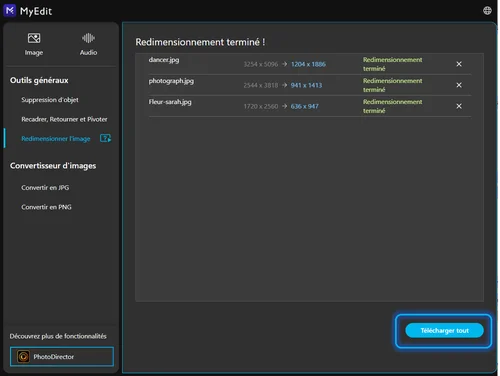Open Convertir en JPG
The width and height of the screenshot is (500, 376).
(45, 188)
